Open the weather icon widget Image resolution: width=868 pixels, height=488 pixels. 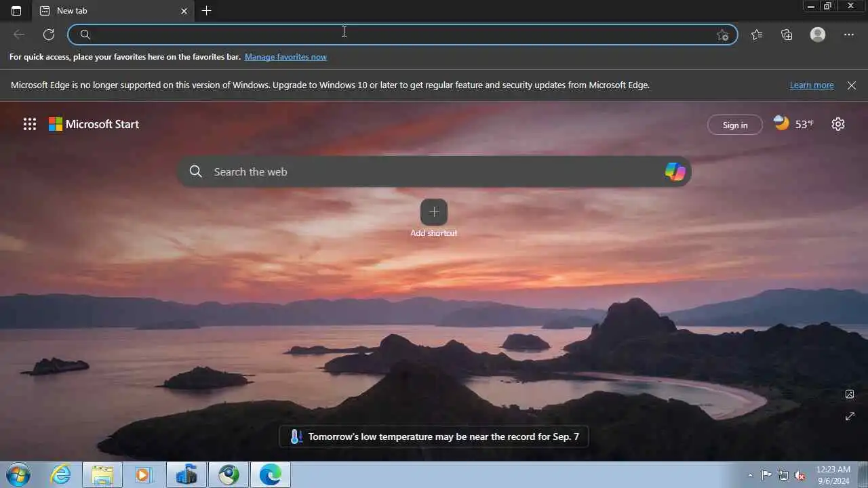[782, 123]
